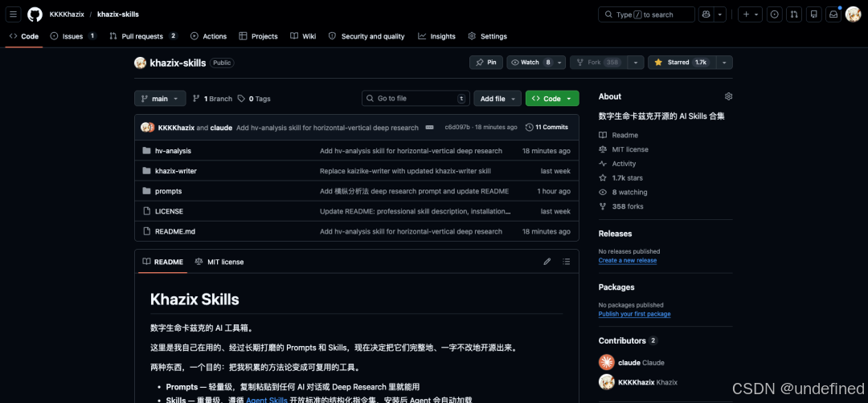868x403 pixels.
Task: Select the README tab in file viewer
Action: point(162,262)
